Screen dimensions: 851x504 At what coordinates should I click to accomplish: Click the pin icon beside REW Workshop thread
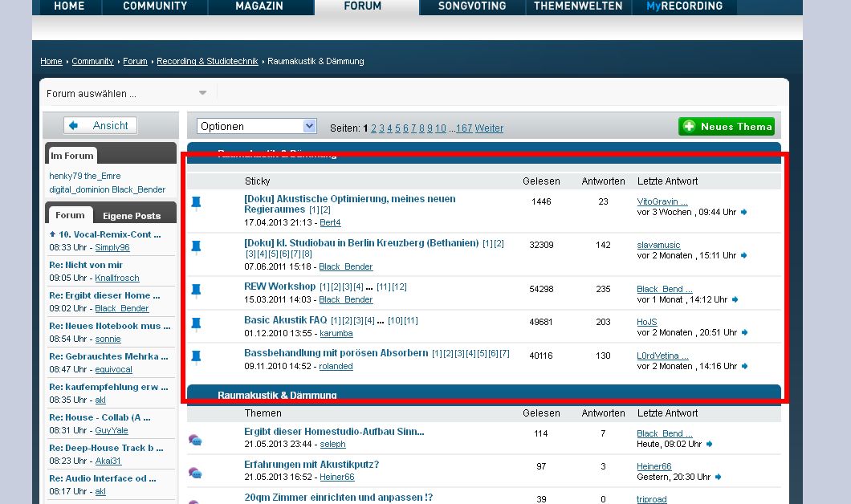click(197, 291)
